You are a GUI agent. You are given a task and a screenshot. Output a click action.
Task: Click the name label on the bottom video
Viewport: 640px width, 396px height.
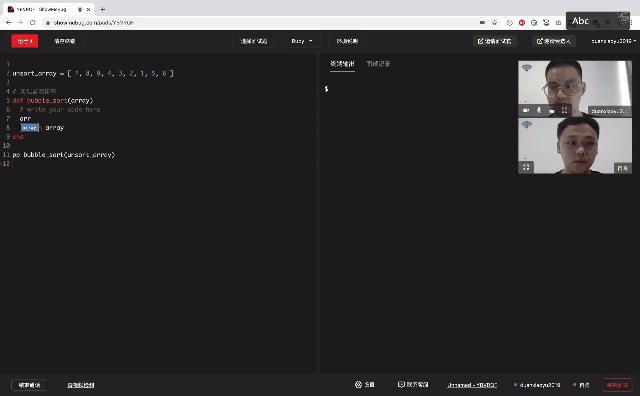coord(622,168)
